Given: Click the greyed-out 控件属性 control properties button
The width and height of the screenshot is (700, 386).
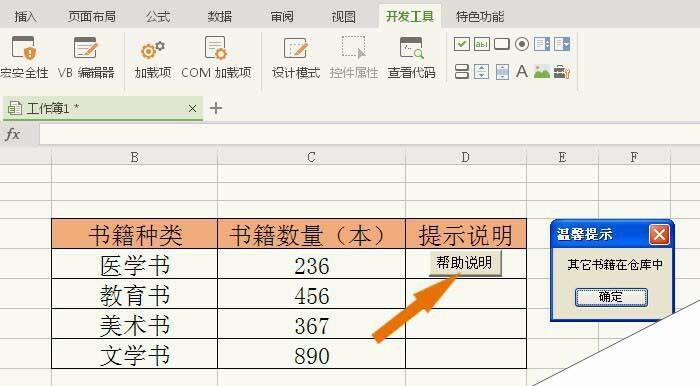Looking at the screenshot, I should coord(354,58).
